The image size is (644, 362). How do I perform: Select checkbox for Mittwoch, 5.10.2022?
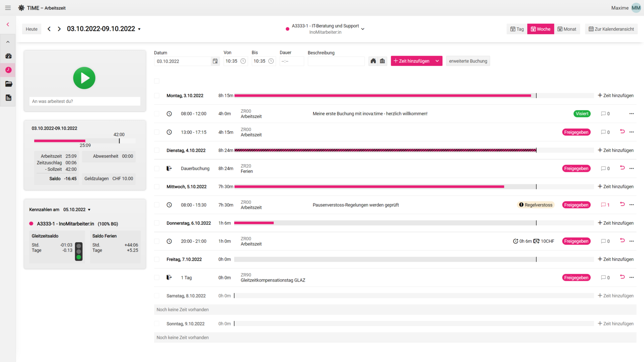[x=157, y=187]
